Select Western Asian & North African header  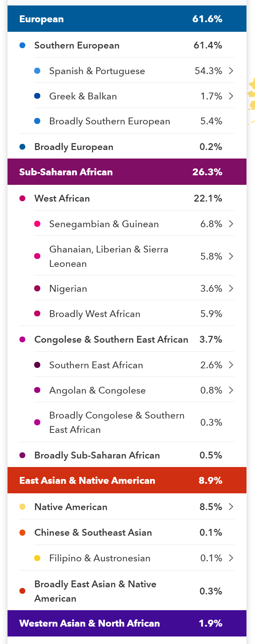click(x=127, y=623)
